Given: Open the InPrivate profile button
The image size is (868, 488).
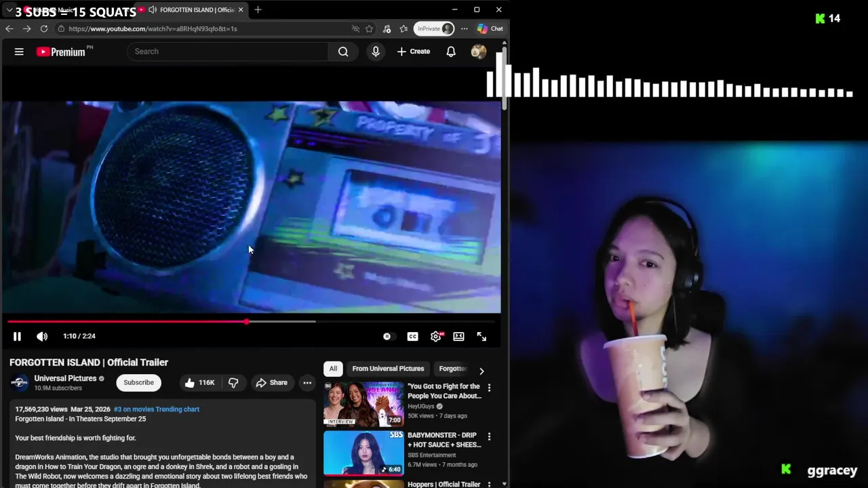Looking at the screenshot, I should [435, 28].
